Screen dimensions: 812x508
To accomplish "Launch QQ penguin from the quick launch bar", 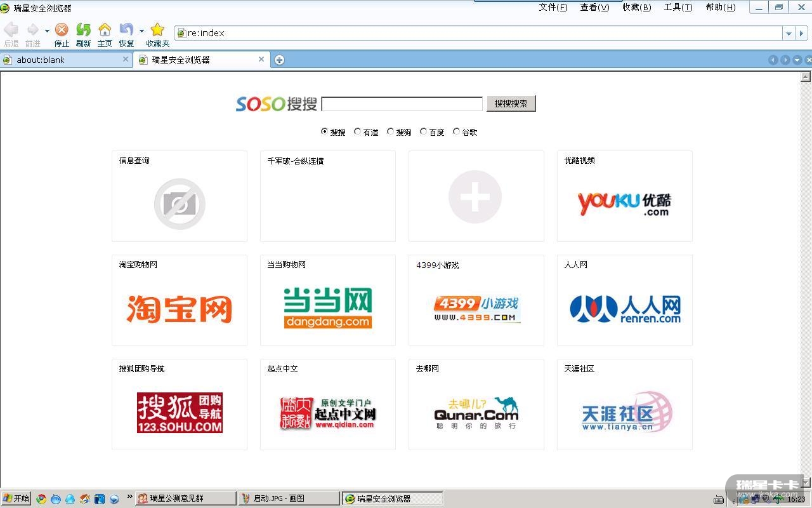I will (x=70, y=499).
